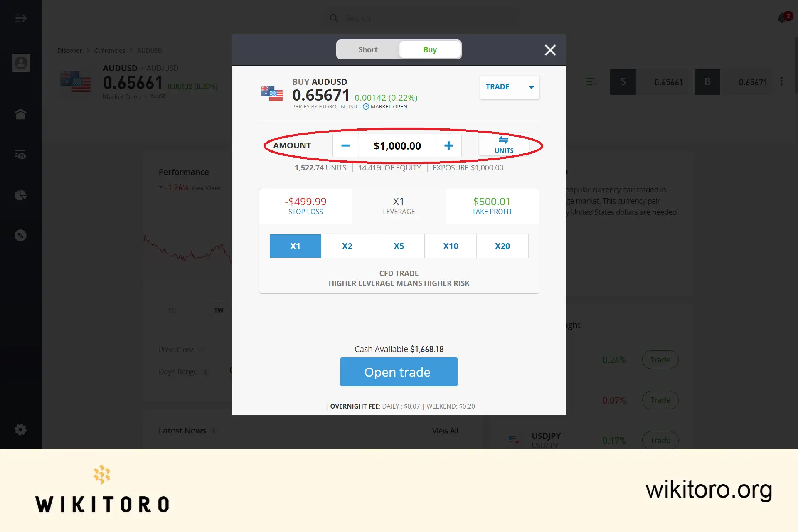Click the watchlist eye sidebar icon
Viewport: 798px width, 532px height.
21,154
